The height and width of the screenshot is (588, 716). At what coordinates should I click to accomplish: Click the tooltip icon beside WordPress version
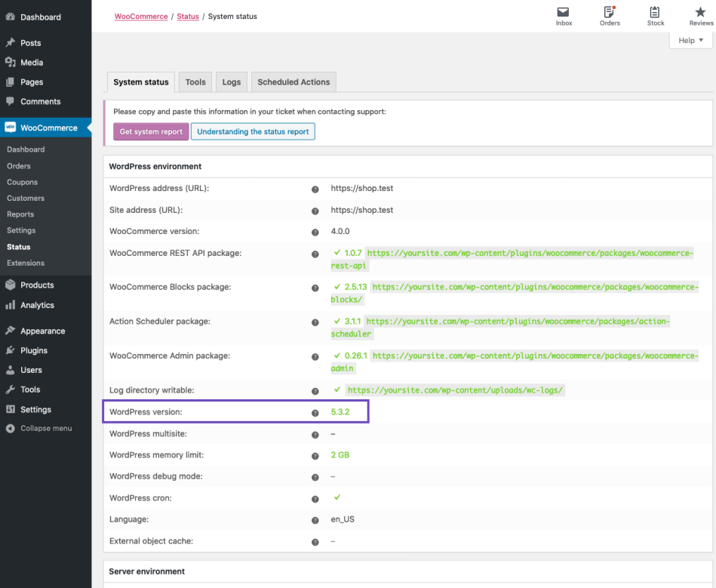pyautogui.click(x=315, y=412)
